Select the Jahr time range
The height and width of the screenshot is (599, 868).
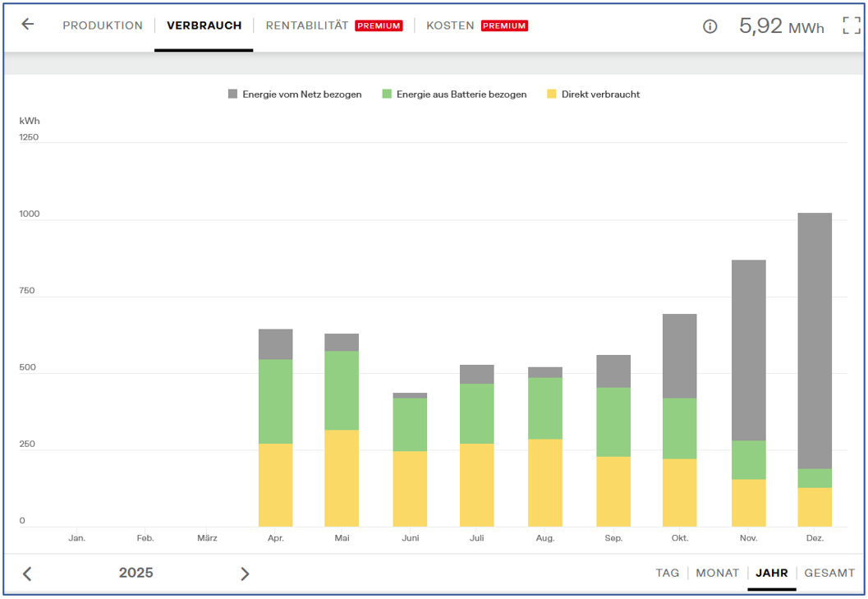[x=771, y=573]
